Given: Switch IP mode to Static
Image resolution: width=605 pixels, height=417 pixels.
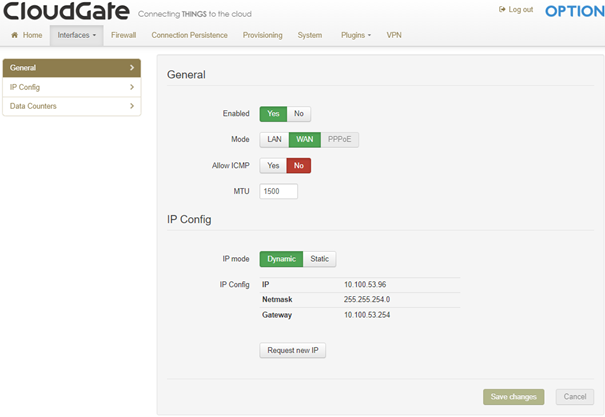Looking at the screenshot, I should [319, 259].
